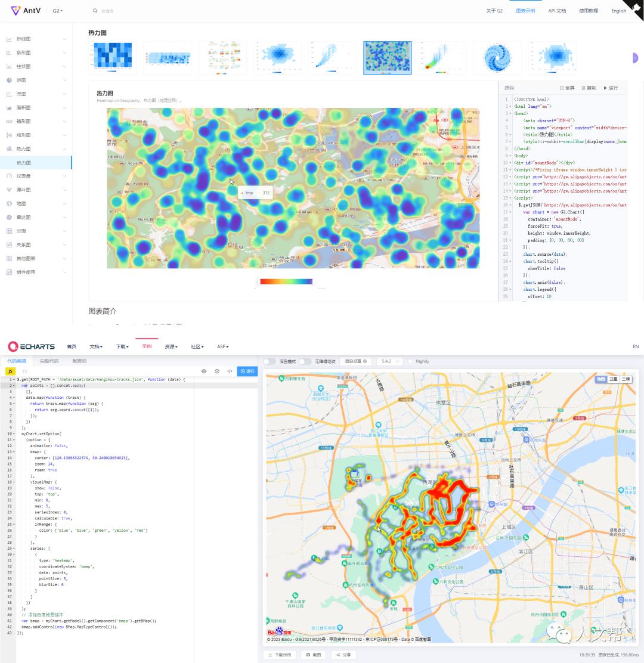
Task: Click the blue 运行 run button in ECharts
Action: 247,371
